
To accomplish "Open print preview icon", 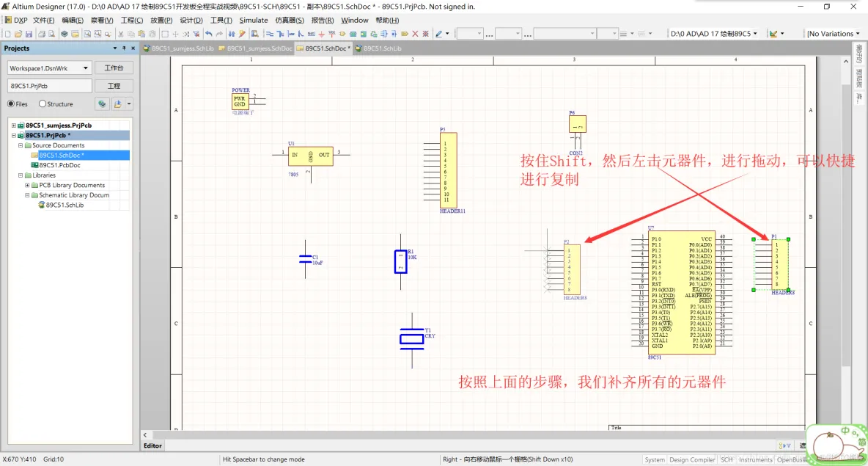I will coord(51,34).
